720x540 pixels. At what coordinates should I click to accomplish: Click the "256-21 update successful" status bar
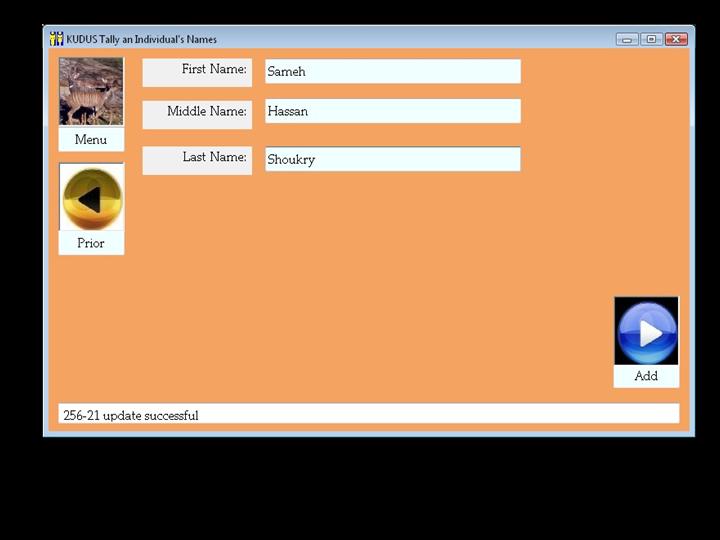tap(368, 415)
